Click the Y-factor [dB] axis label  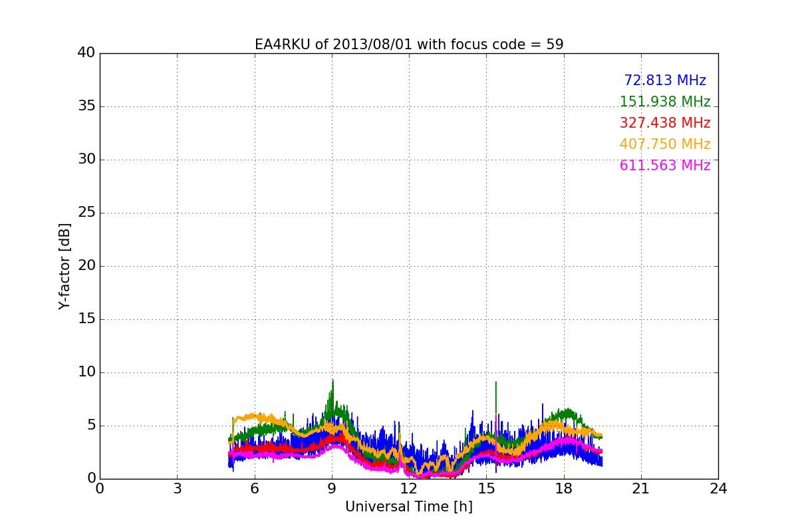pyautogui.click(x=65, y=266)
